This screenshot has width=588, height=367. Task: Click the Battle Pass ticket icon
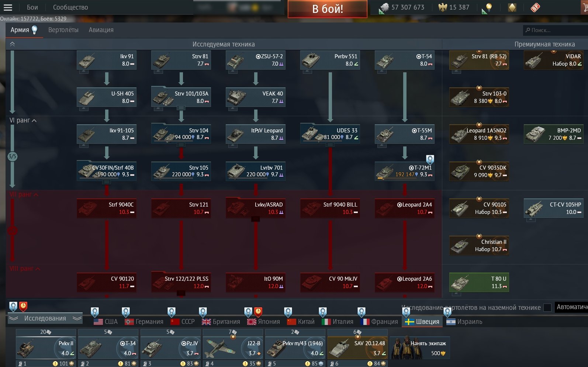tap(535, 7)
